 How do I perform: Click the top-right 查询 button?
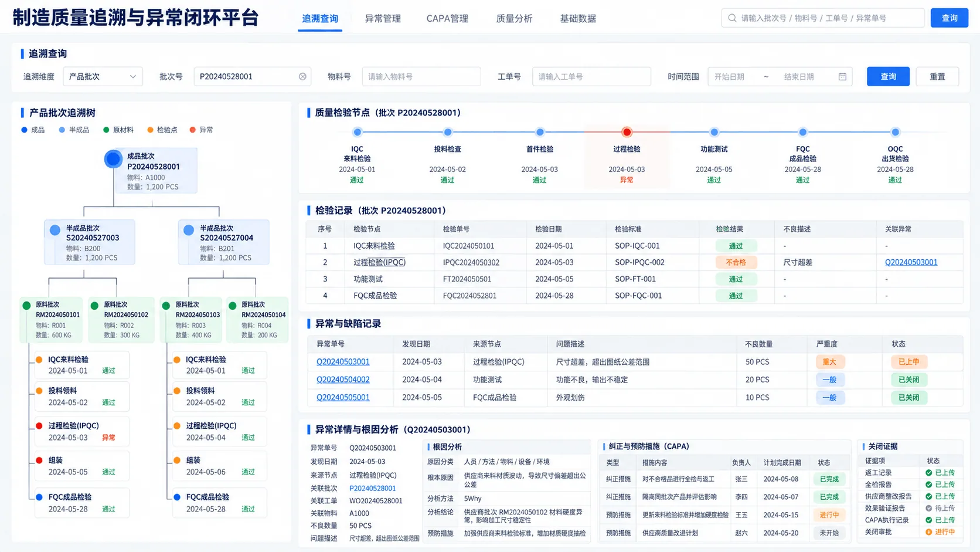950,18
